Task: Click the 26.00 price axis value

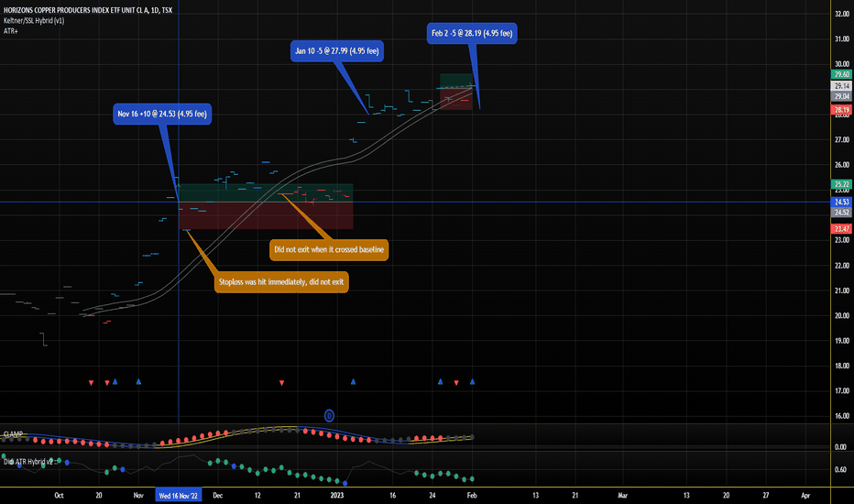Action: (842, 165)
